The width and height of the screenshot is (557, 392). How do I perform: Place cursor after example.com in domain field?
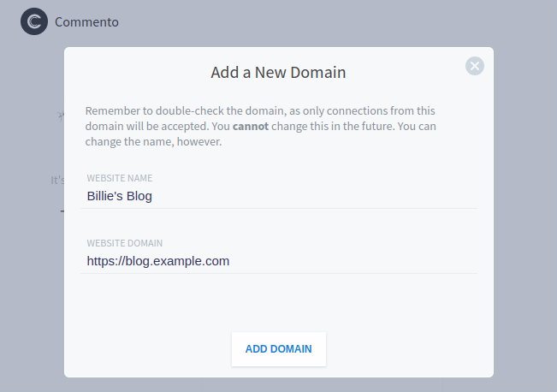point(229,261)
